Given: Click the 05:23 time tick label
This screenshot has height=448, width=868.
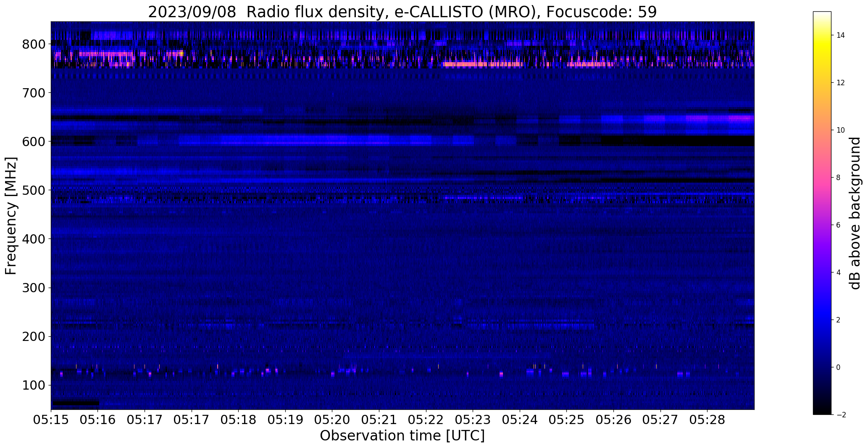Looking at the screenshot, I should (473, 420).
